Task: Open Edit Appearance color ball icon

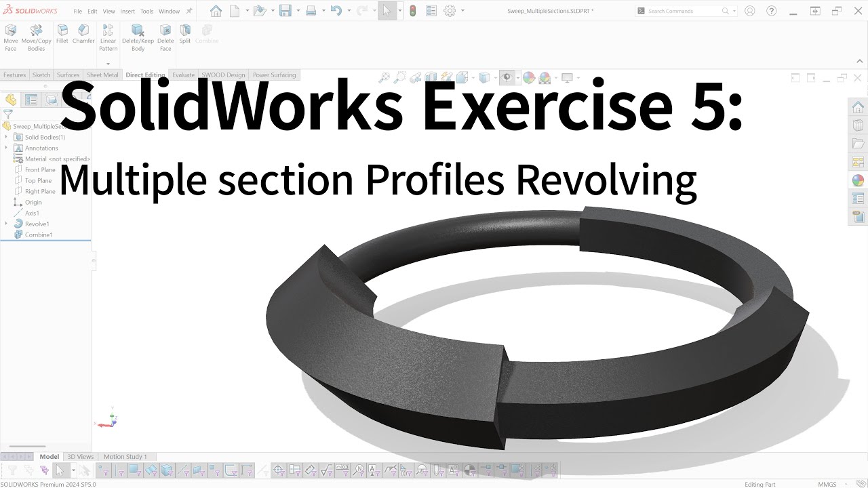Action: 528,77
